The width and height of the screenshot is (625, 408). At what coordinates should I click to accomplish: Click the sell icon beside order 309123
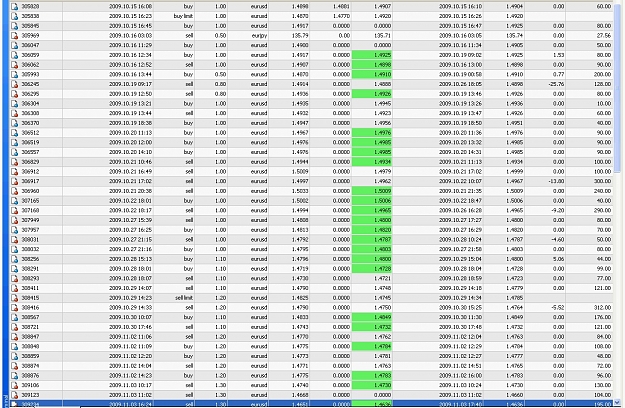[14, 395]
